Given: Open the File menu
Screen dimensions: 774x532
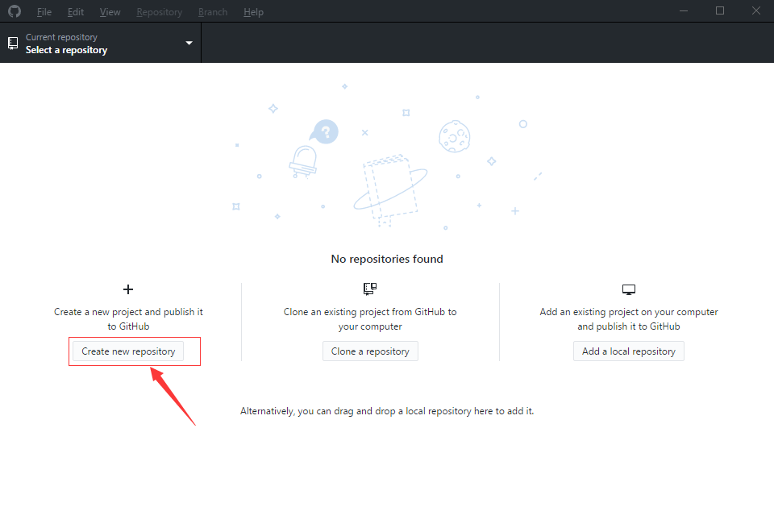Looking at the screenshot, I should tap(44, 12).
